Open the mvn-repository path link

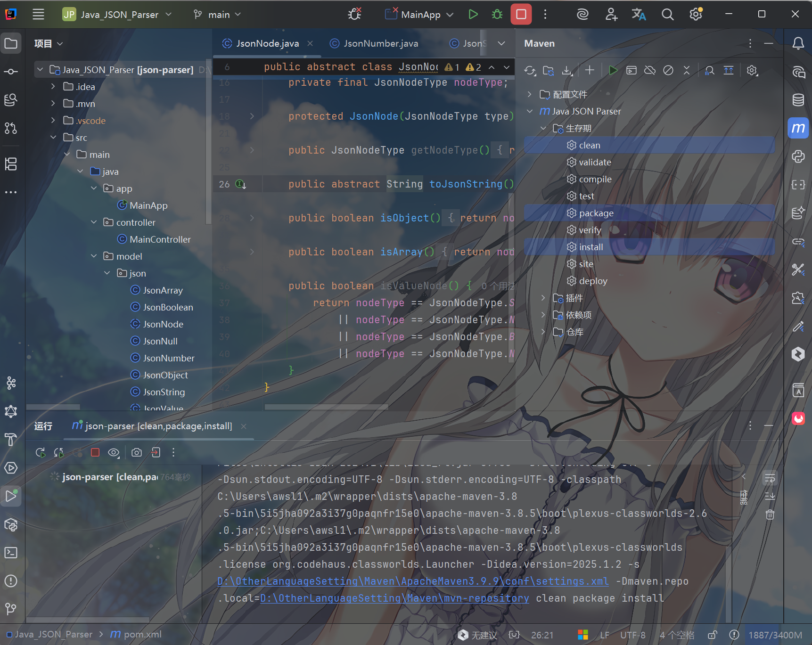tap(394, 598)
